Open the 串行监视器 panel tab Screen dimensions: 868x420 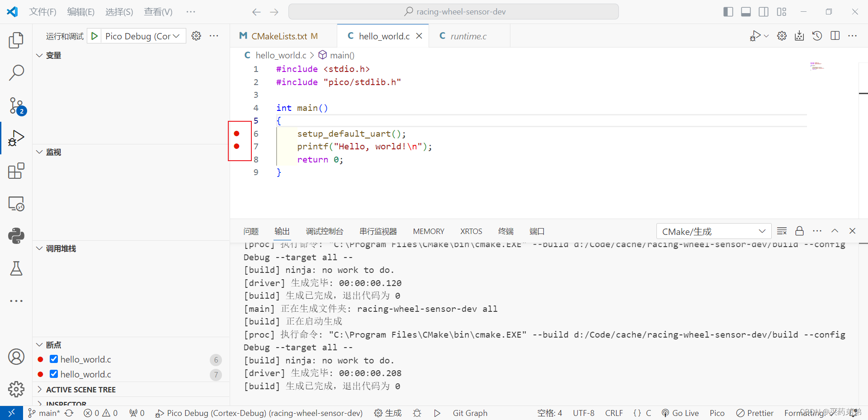tap(378, 231)
